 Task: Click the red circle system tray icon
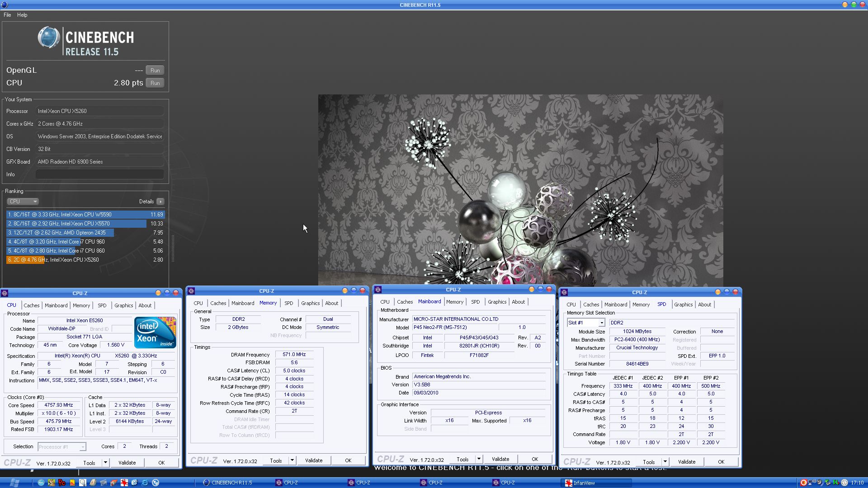click(804, 483)
